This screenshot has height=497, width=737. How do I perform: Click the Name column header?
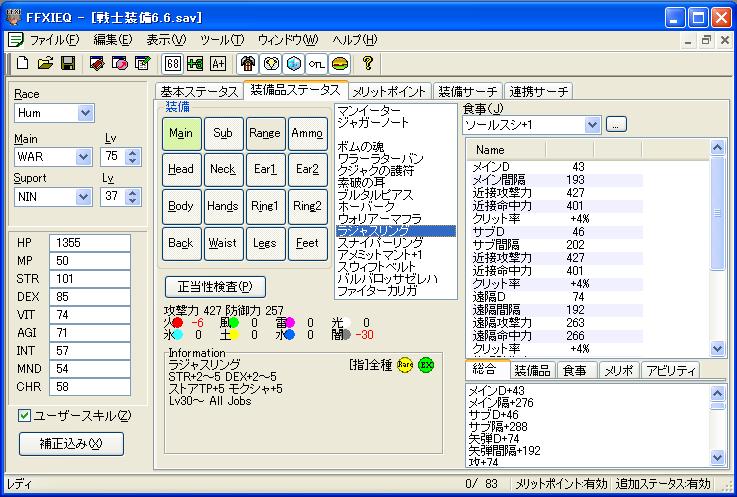(507, 150)
